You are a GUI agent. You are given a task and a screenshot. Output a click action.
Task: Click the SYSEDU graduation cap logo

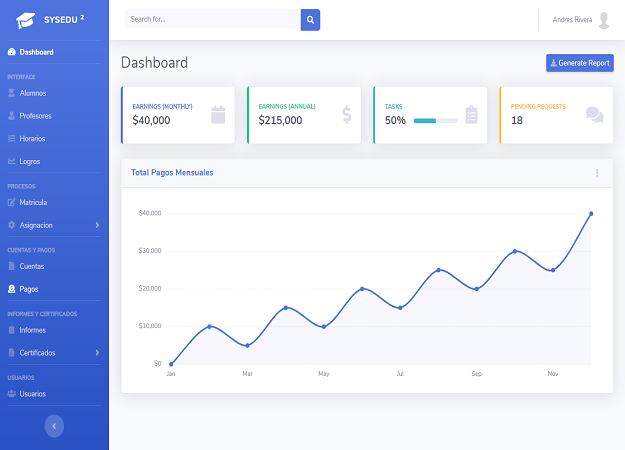pos(25,20)
